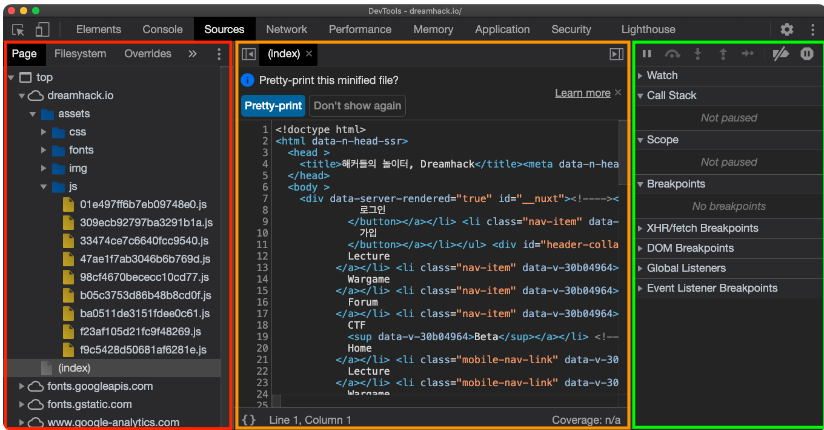Screen dimensions: 824x430
Task: Click the blue info icon in infobar
Action: 248,80
